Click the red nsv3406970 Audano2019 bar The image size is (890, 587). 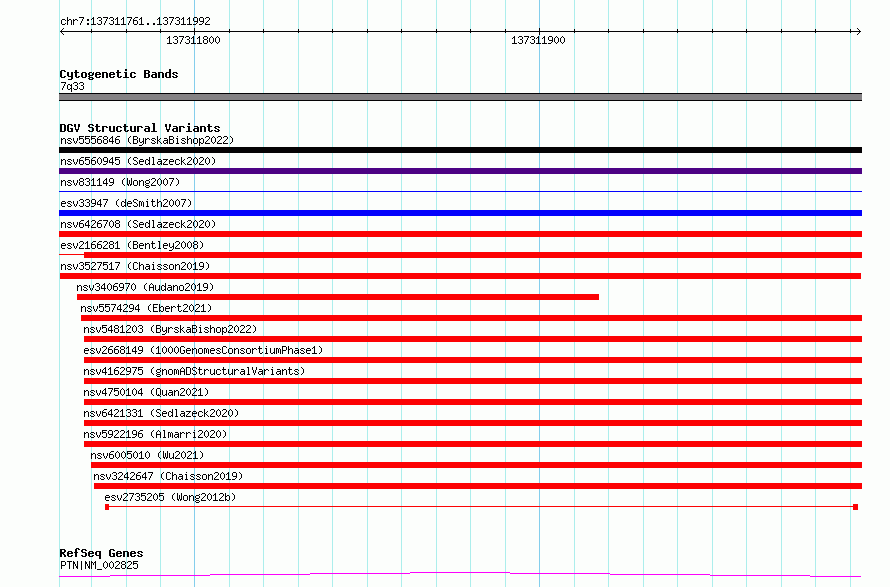click(338, 297)
